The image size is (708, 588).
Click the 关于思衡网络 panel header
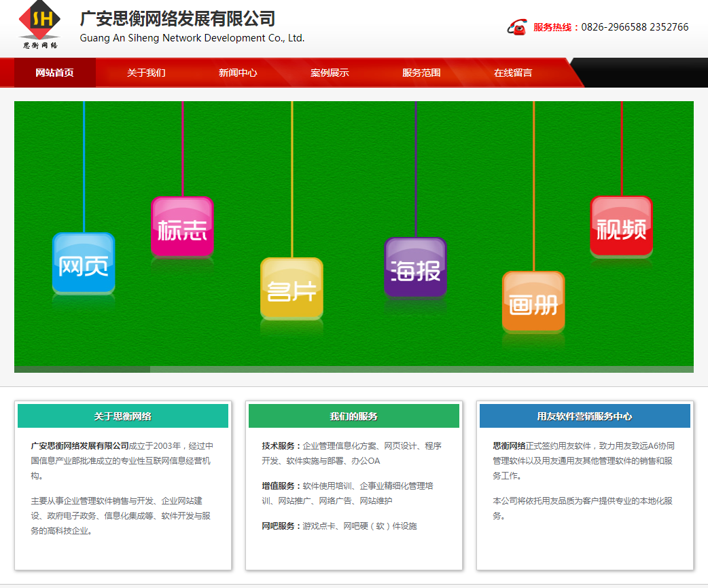pyautogui.click(x=123, y=416)
